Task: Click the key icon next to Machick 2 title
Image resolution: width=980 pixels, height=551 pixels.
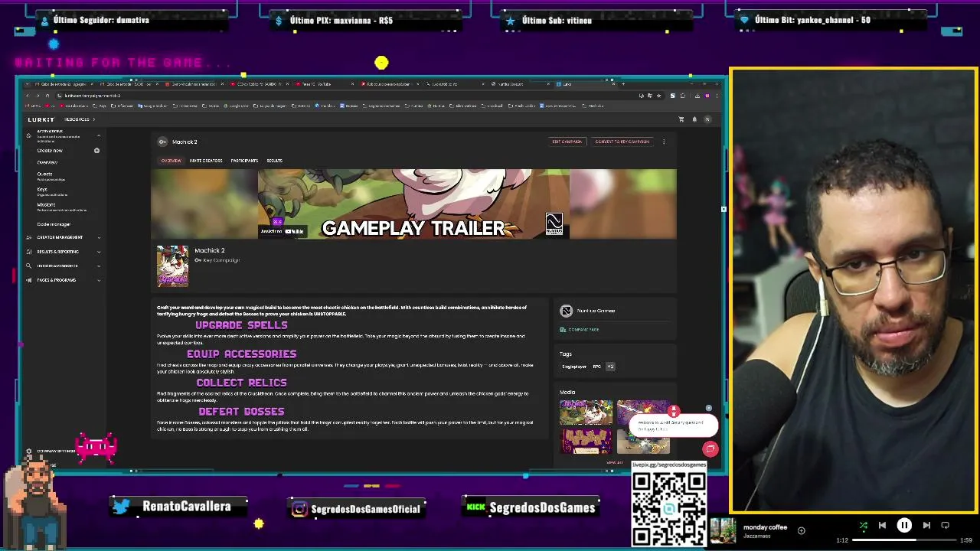Action: (162, 142)
